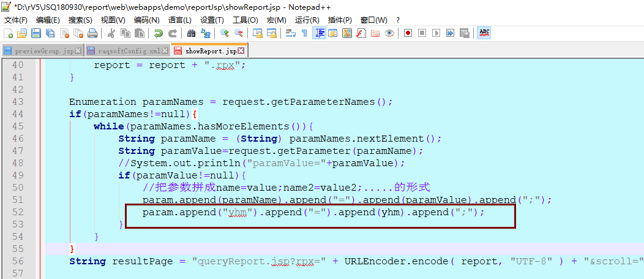Click the New file toolbar icon
The image size is (644, 279).
[x=8, y=33]
